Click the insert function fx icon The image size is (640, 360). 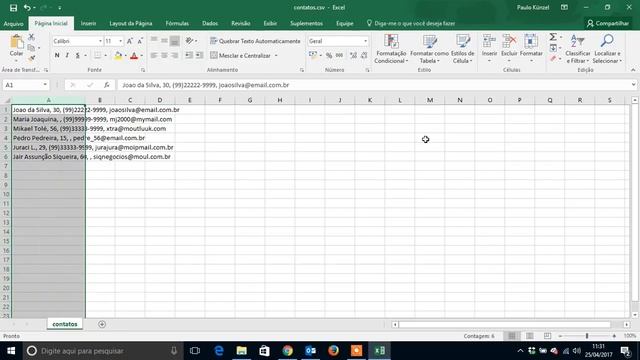(x=107, y=85)
